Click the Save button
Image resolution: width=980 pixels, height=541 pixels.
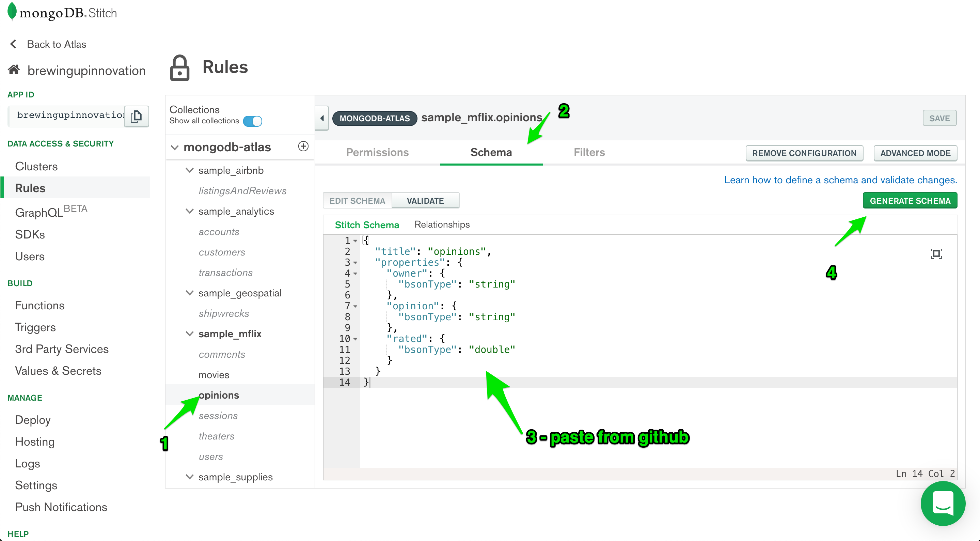940,119
